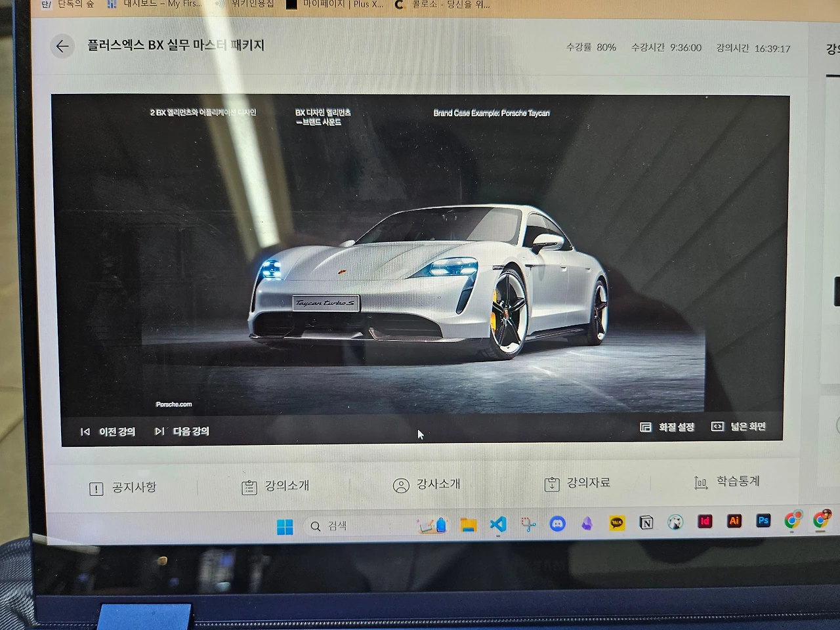This screenshot has width=840, height=630.
Task: Launch Adobe Illustrator from the taskbar
Action: (734, 520)
